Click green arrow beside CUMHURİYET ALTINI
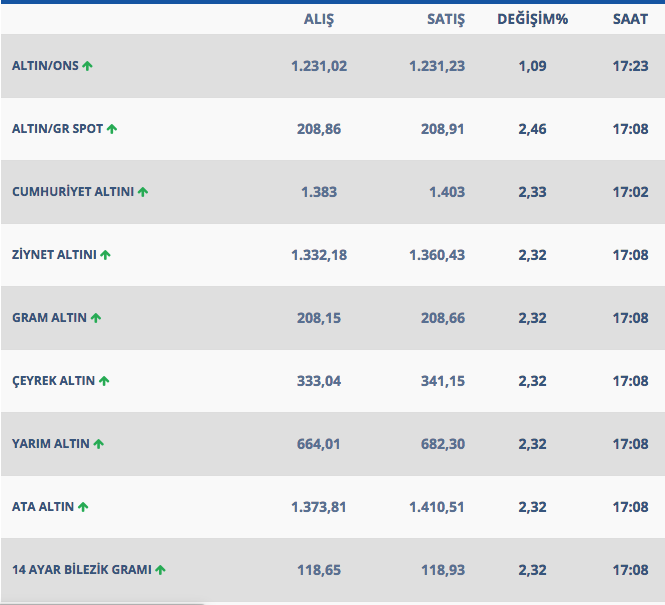665x605 pixels. tap(143, 192)
